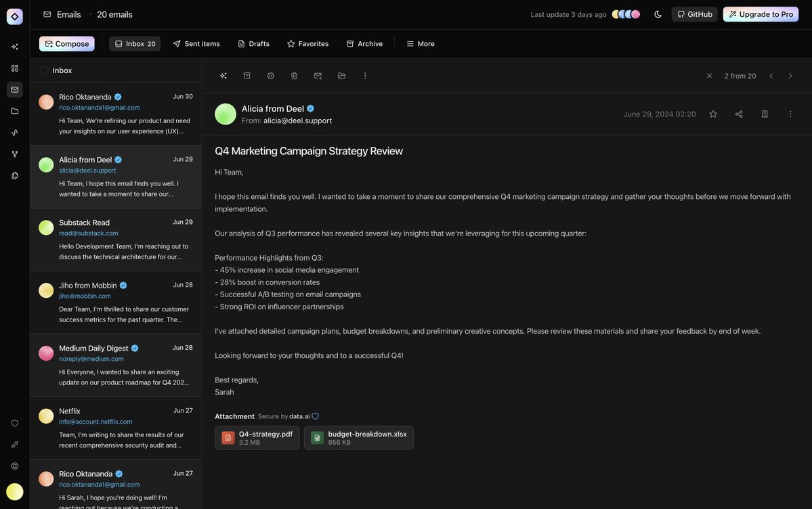Click the collaborator avatars group
This screenshot has width=812, height=509.
(626, 14)
